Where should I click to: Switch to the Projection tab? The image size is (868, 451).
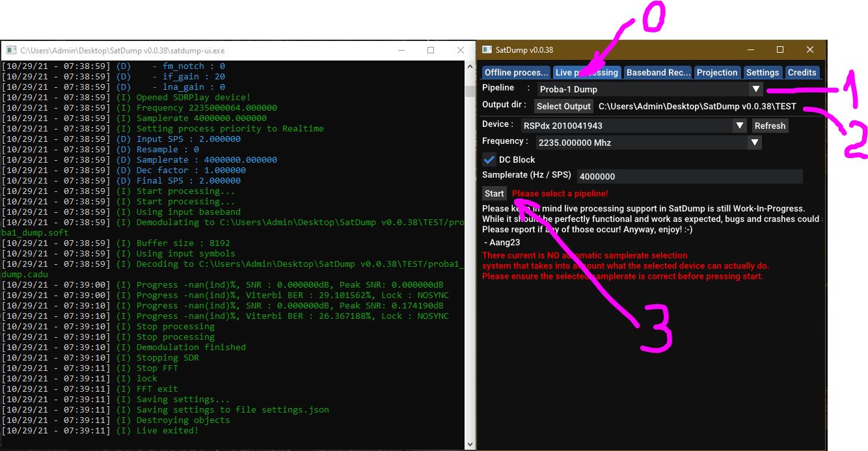[x=717, y=72]
